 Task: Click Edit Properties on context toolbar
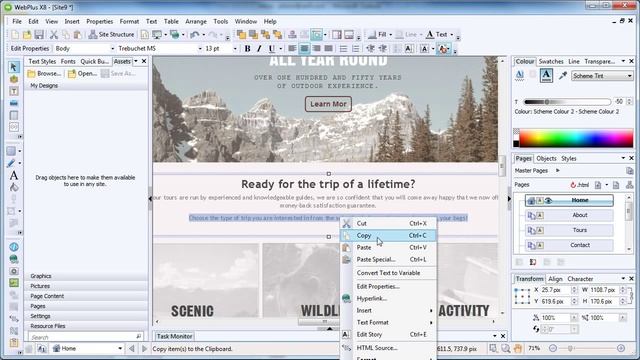[x=30, y=49]
